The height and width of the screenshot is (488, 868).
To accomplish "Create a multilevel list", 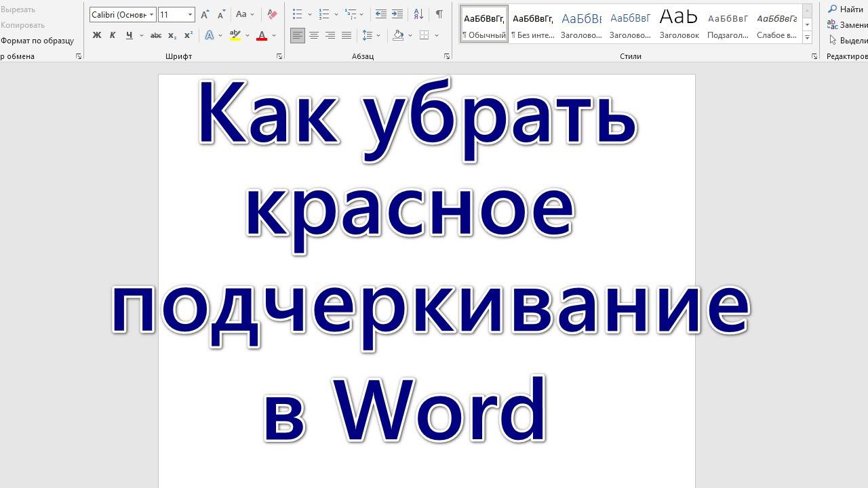I will tap(351, 14).
